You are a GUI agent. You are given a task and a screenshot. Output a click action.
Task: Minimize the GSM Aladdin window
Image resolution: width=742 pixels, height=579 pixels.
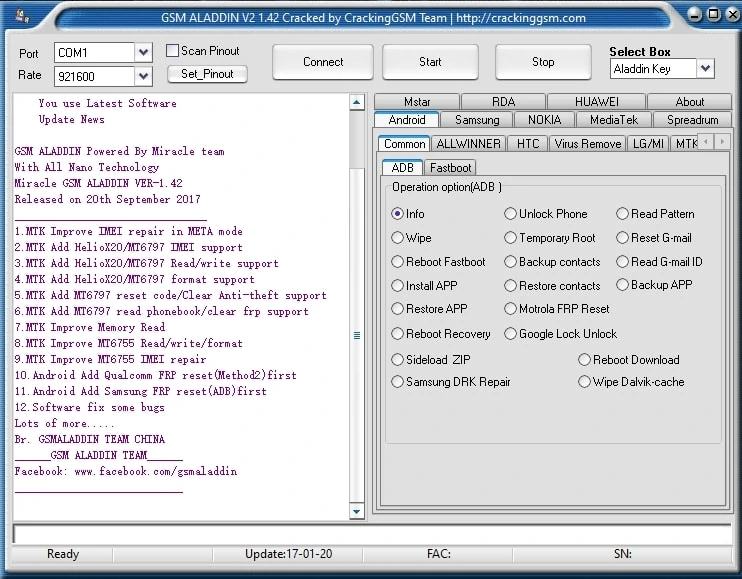click(695, 14)
